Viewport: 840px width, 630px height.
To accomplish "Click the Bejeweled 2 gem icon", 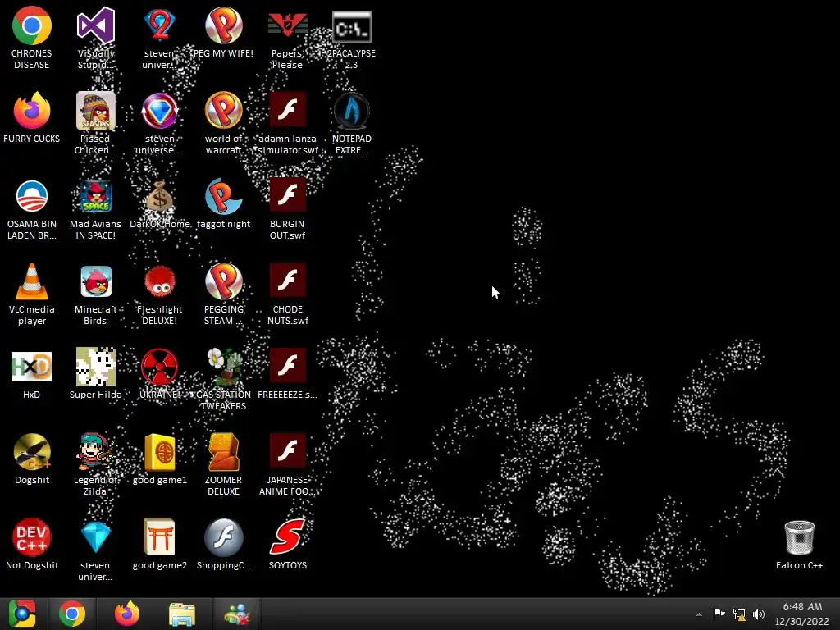I will tap(159, 25).
